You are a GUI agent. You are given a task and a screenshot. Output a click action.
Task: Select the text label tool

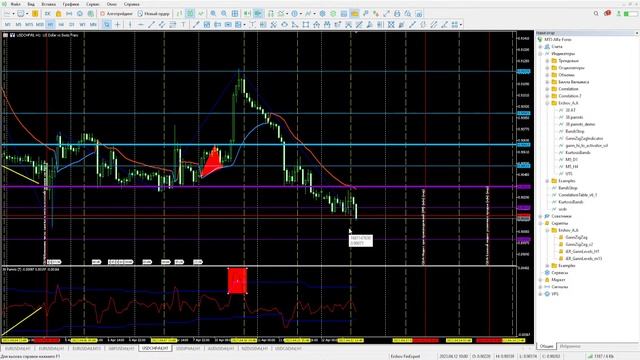(x=183, y=25)
